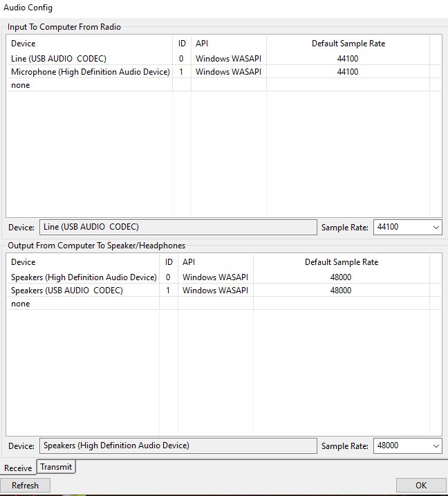This screenshot has height=496, width=448.
Task: Click the input list Device column header
Action: 24,44
